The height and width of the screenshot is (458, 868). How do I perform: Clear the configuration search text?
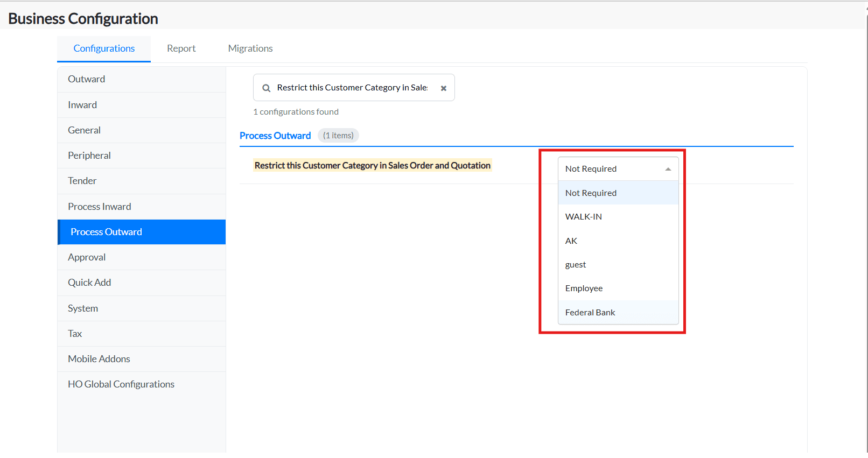click(444, 88)
